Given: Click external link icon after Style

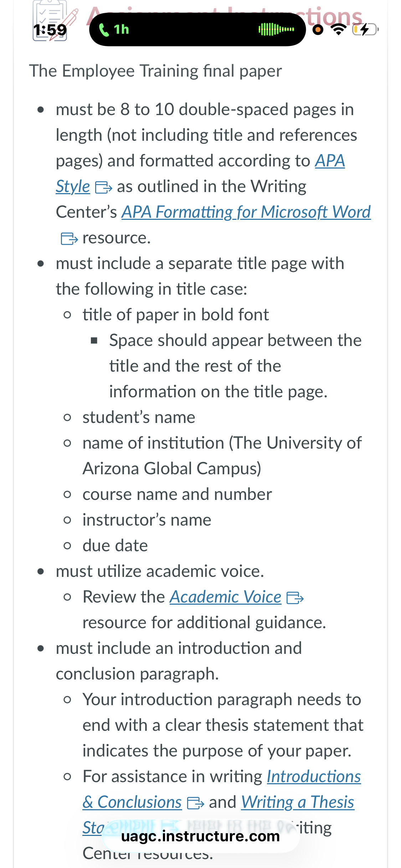Looking at the screenshot, I should click(x=104, y=187).
